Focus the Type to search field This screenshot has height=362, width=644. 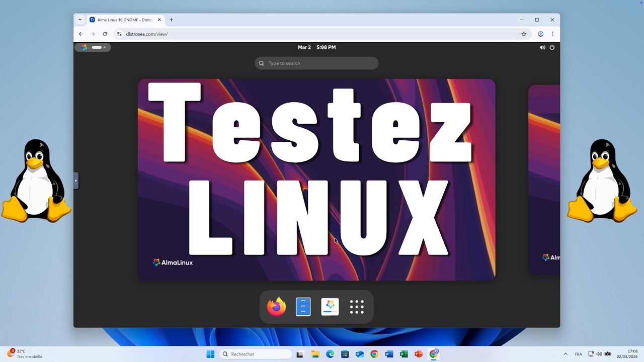[316, 63]
